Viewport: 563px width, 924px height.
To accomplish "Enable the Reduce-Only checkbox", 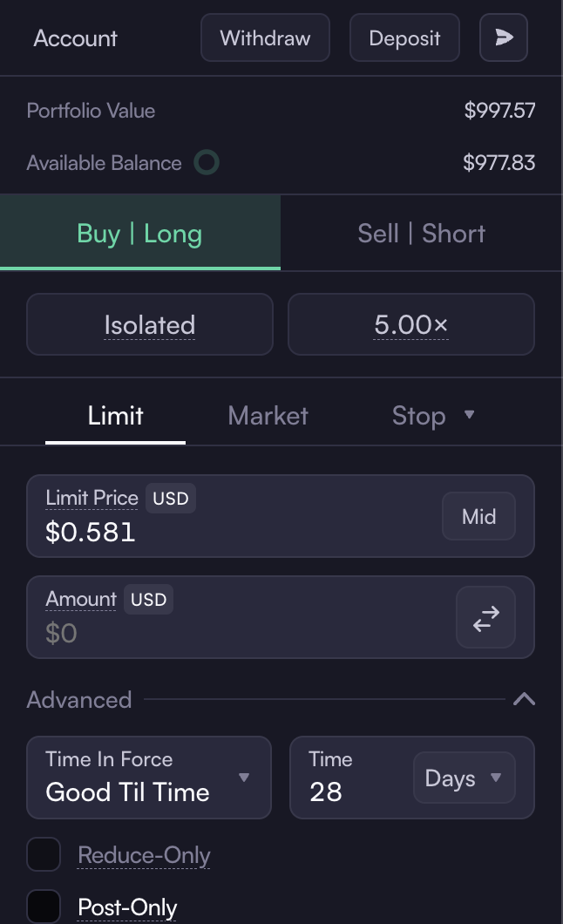I will click(x=44, y=854).
